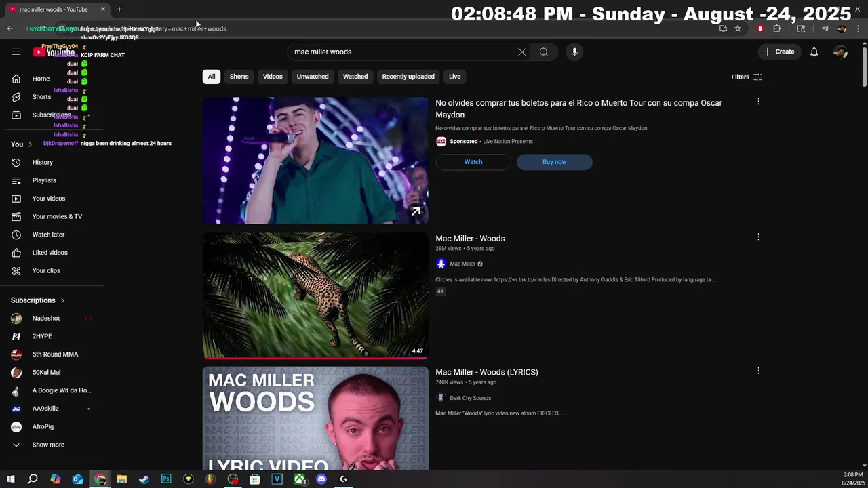Click the Oscar Maydon ad thumbnail
Viewport: 868px width, 488px height.
point(315,161)
